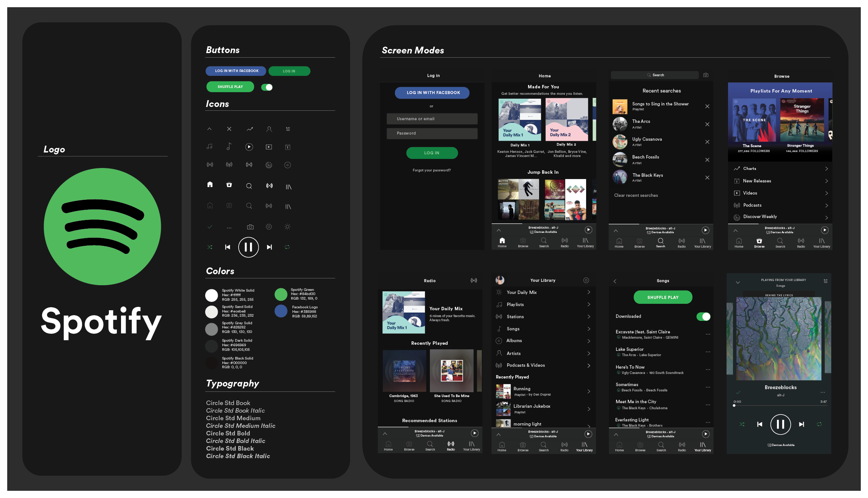
Task: Toggle the green switch in the Buttons panel
Action: (x=267, y=87)
